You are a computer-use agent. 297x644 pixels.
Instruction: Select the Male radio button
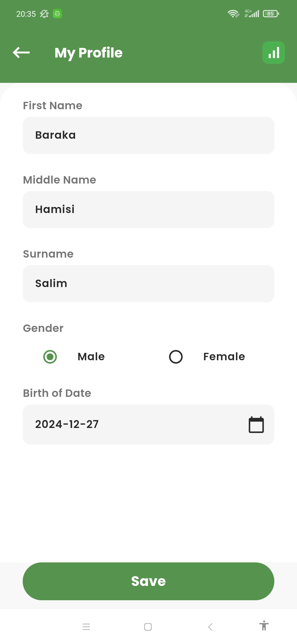pyautogui.click(x=50, y=357)
